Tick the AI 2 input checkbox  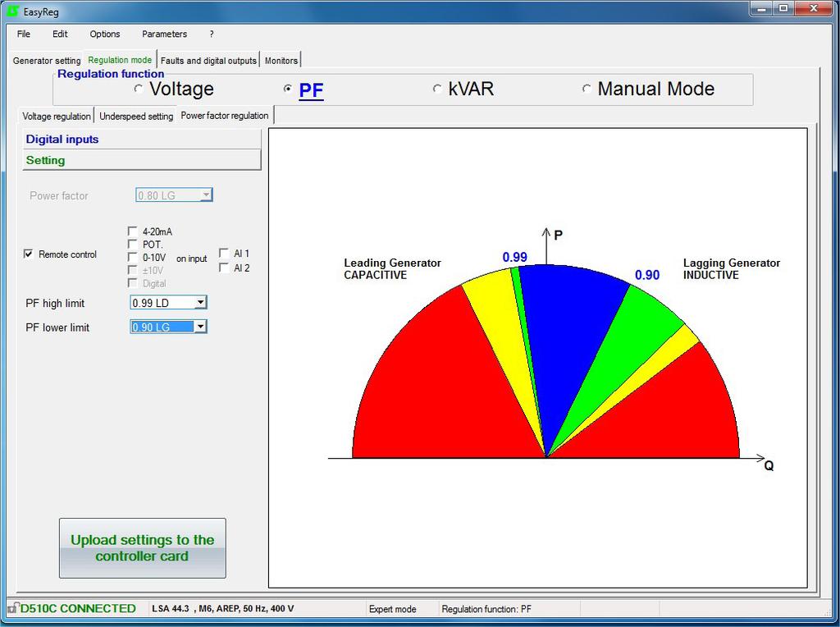click(224, 268)
